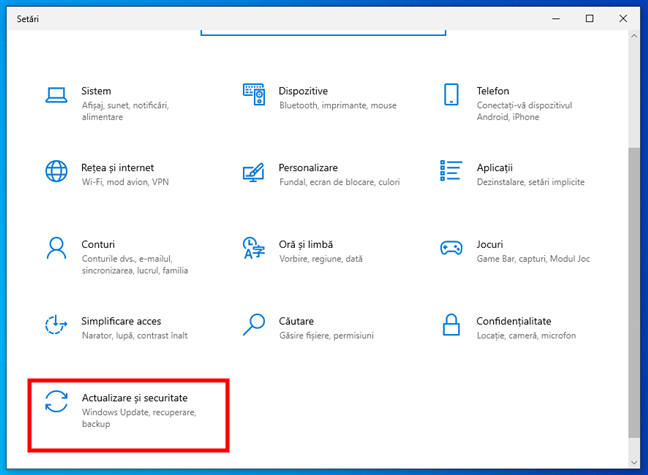The width and height of the screenshot is (648, 475).
Task: Click the settings search box
Action: (x=323, y=31)
